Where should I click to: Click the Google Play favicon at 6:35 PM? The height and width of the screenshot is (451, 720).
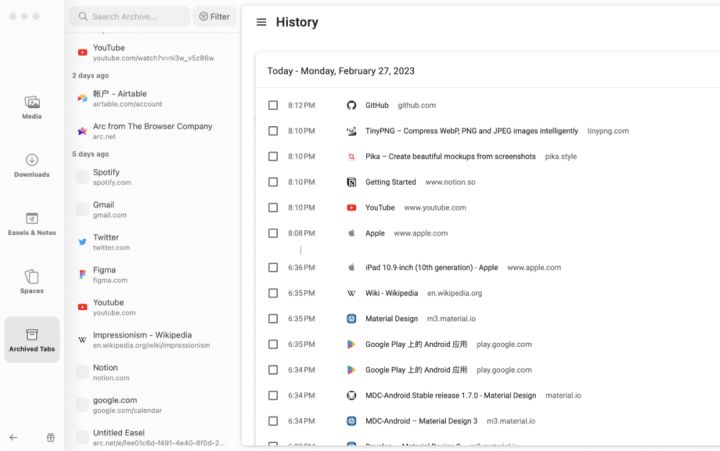[x=351, y=344]
